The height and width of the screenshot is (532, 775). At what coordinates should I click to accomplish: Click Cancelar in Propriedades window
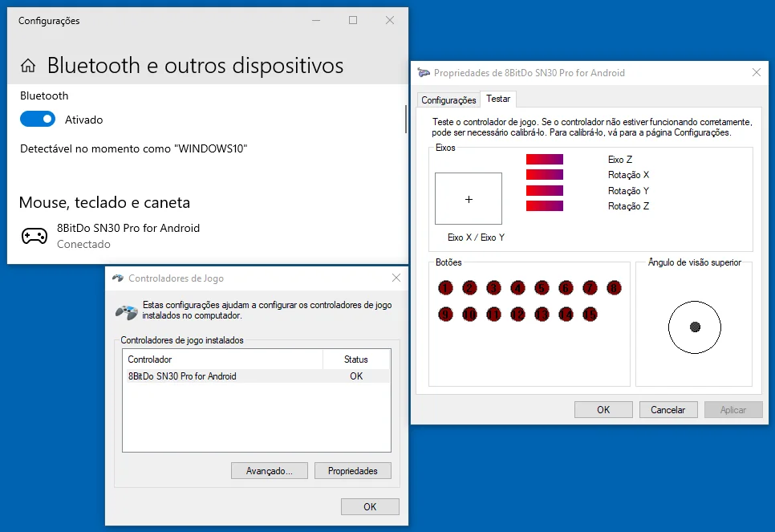(x=668, y=410)
